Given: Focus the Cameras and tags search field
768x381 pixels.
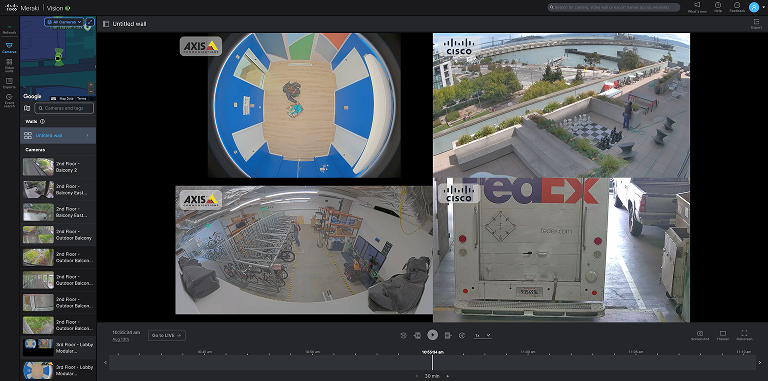Looking at the screenshot, I should pyautogui.click(x=64, y=108).
